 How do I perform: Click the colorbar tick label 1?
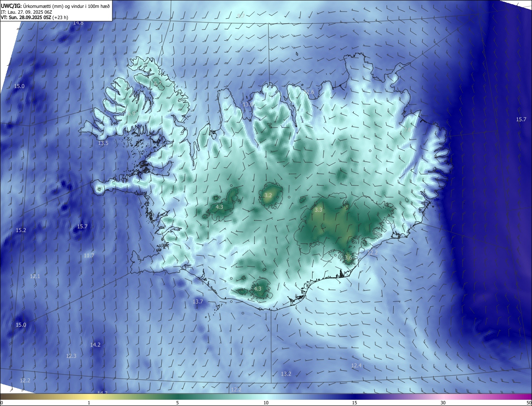click(x=89, y=403)
